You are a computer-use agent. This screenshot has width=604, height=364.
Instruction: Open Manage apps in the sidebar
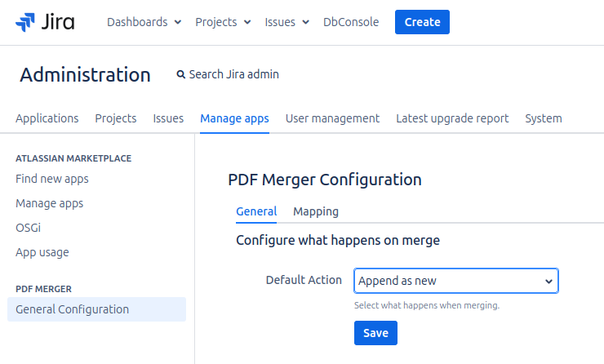(x=49, y=203)
